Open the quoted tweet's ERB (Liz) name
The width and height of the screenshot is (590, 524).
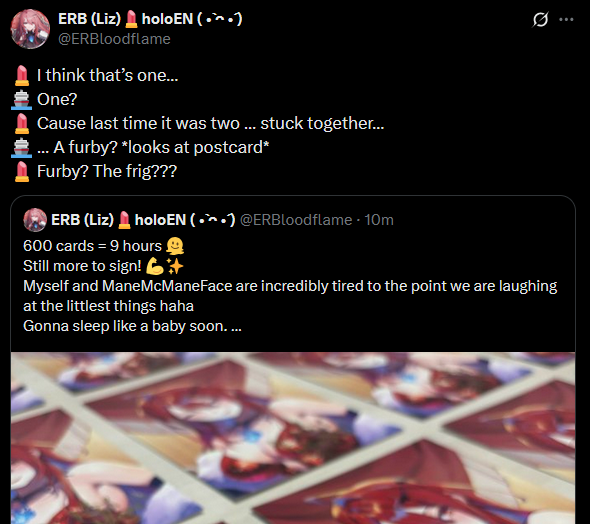click(143, 220)
